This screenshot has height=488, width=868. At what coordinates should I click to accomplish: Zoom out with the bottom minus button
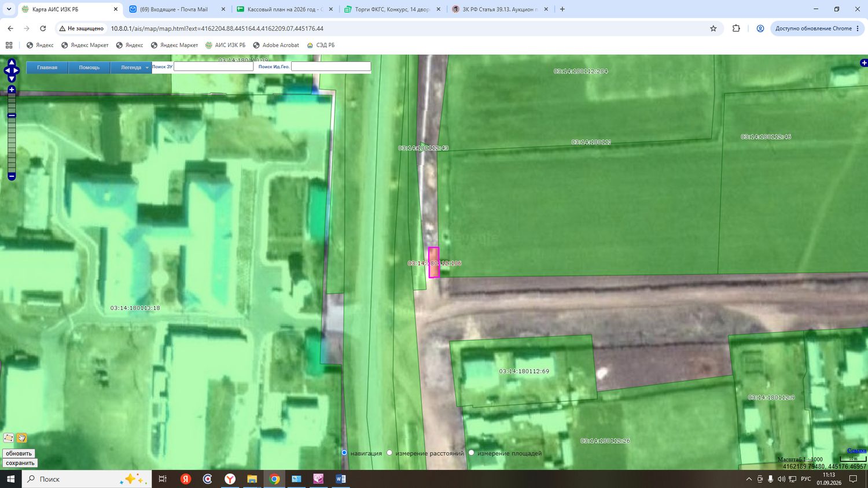[12, 176]
